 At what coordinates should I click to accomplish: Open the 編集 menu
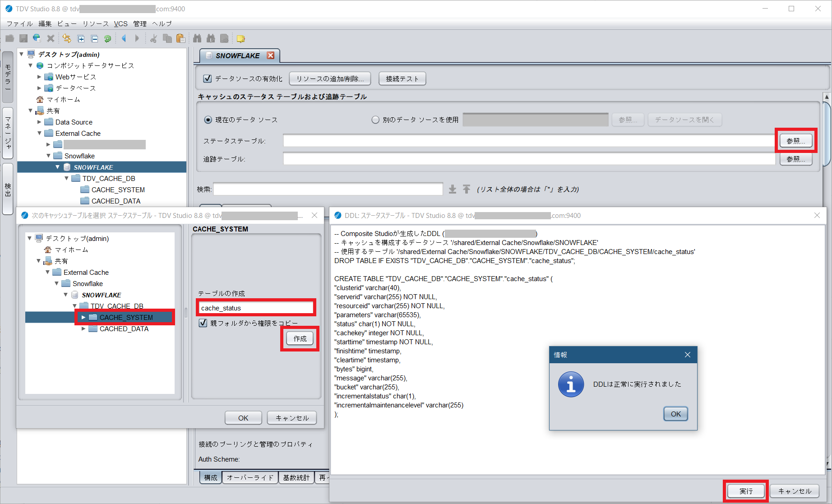45,23
